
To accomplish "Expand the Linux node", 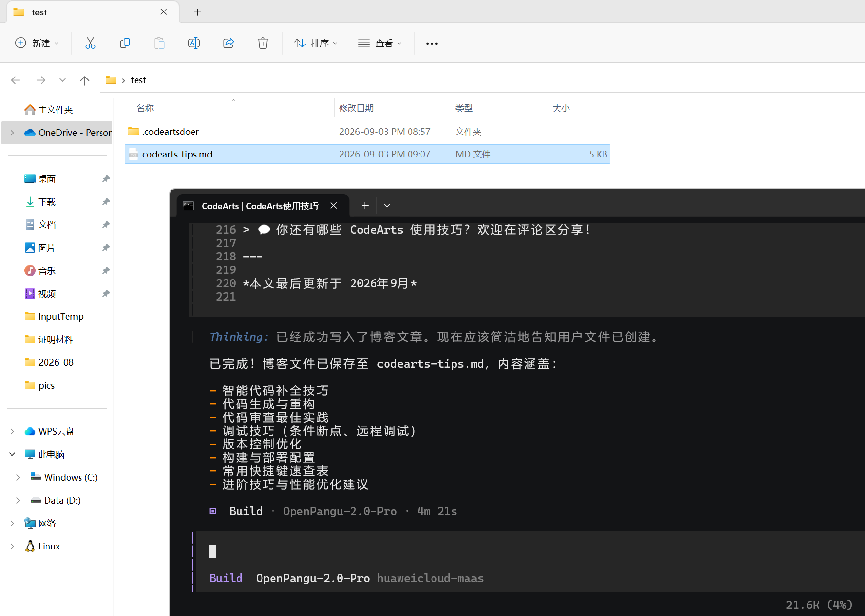I will [x=12, y=546].
